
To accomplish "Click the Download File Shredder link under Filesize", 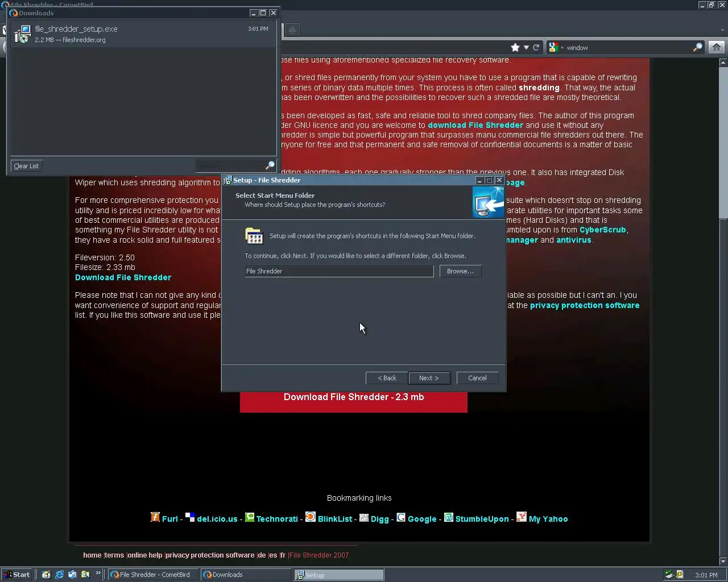I will pyautogui.click(x=123, y=277).
